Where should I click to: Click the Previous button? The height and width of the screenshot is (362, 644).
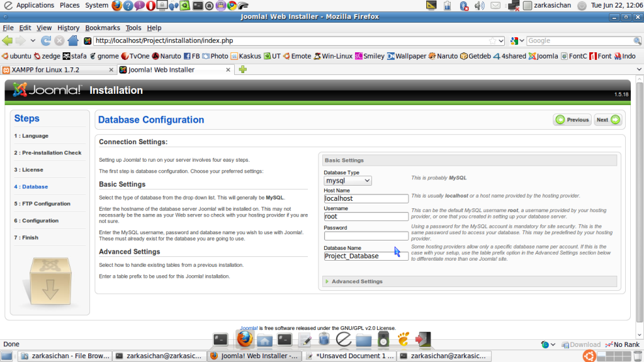tap(572, 120)
